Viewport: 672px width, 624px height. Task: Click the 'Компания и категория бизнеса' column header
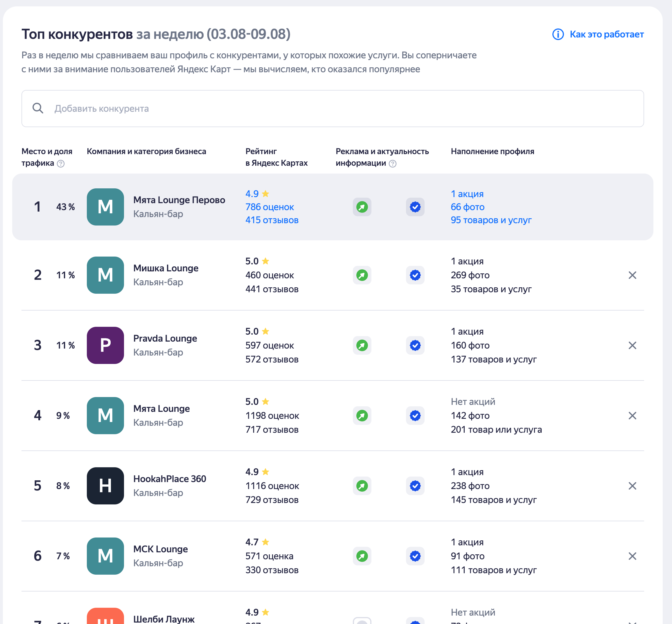(146, 151)
